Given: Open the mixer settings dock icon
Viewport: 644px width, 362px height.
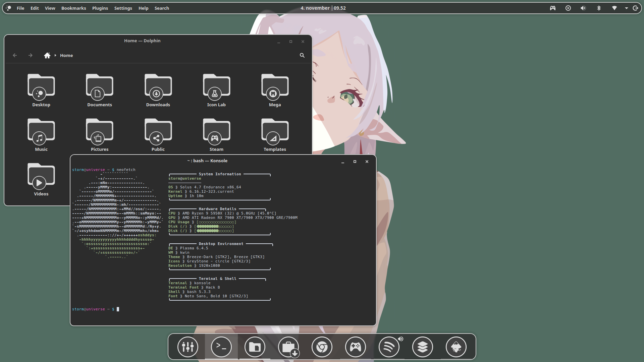Looking at the screenshot, I should coord(188,347).
